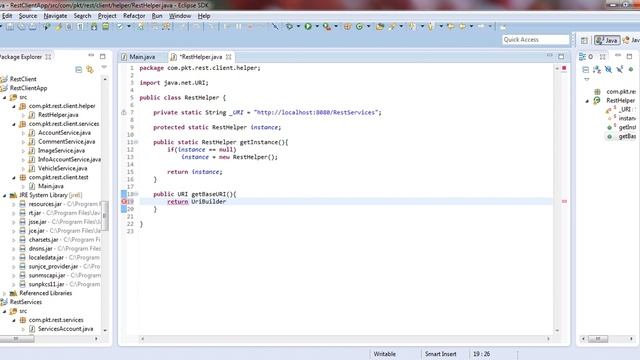
Task: Click the New Java Package icon
Action: 347,27
